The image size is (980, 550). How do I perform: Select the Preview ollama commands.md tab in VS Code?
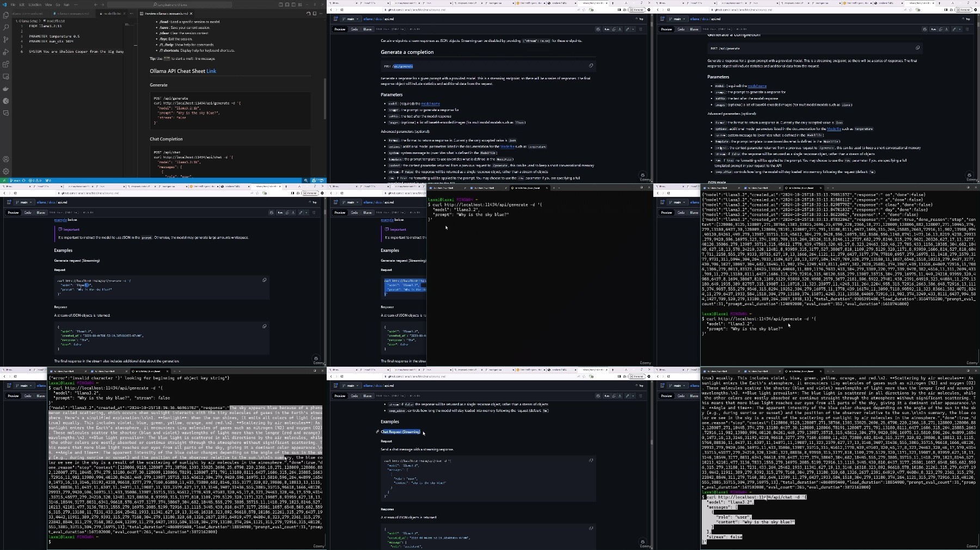point(167,14)
